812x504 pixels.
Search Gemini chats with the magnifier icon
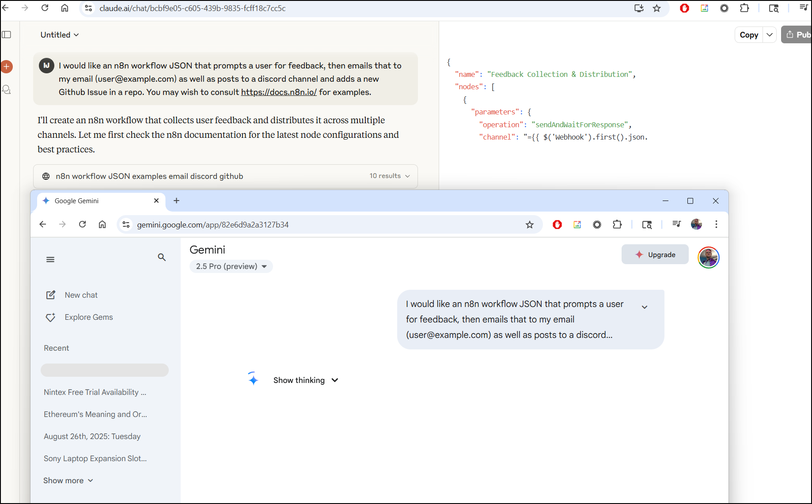tap(162, 257)
